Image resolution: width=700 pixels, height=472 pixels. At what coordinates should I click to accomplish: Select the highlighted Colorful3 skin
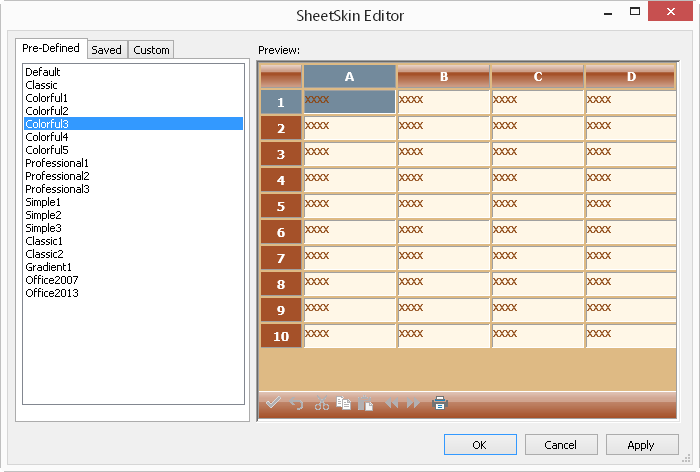pyautogui.click(x=133, y=124)
